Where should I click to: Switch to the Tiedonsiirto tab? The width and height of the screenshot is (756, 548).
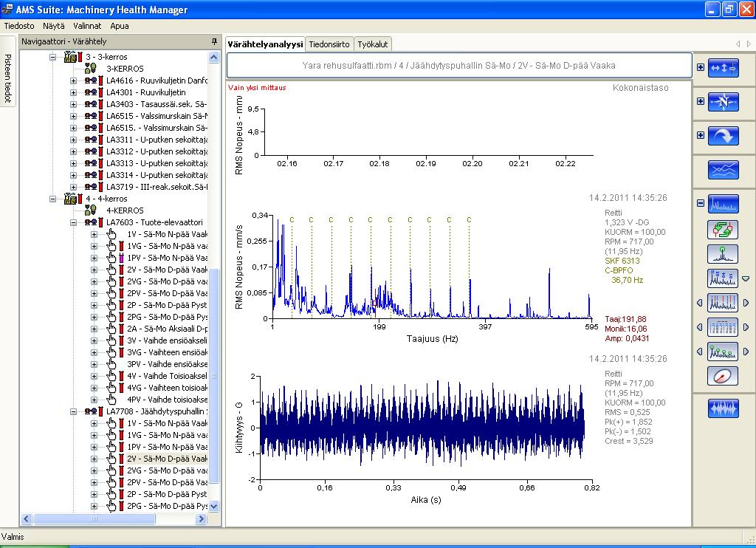[x=329, y=44]
